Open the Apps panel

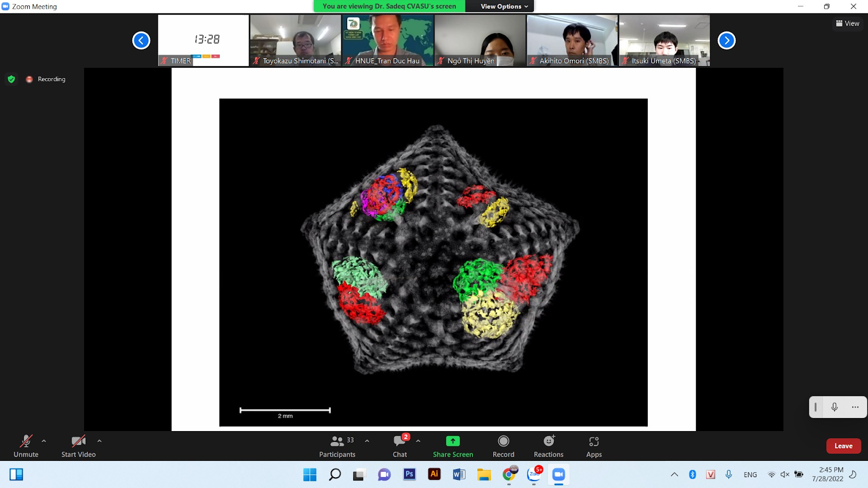(x=593, y=446)
